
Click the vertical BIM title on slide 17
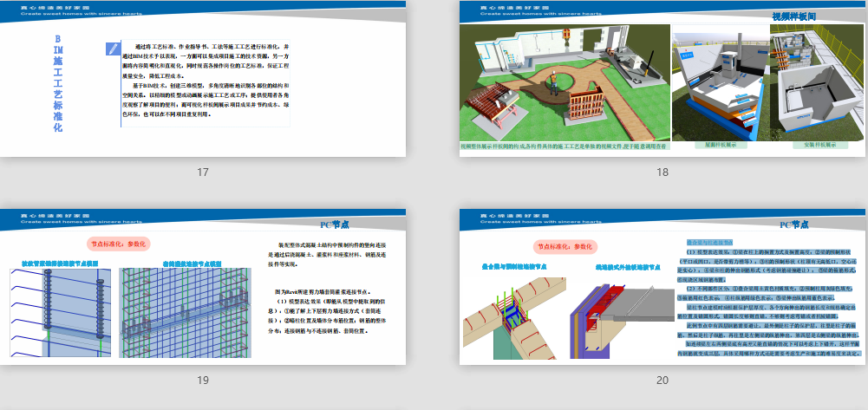[57, 85]
